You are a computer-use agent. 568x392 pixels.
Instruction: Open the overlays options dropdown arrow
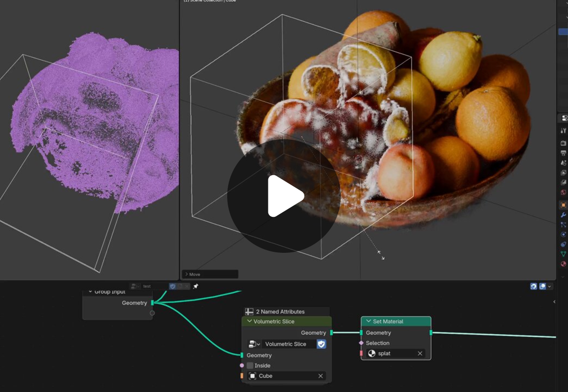pyautogui.click(x=549, y=286)
